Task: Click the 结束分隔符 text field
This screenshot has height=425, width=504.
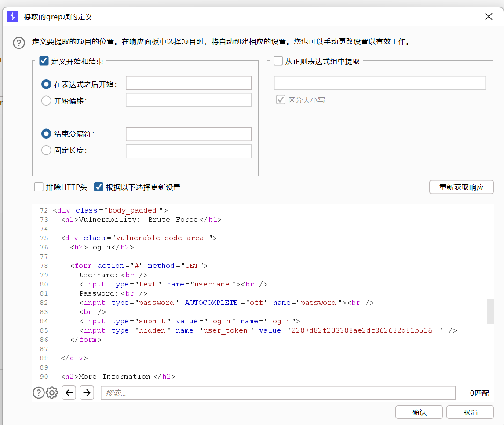Action: (188, 134)
